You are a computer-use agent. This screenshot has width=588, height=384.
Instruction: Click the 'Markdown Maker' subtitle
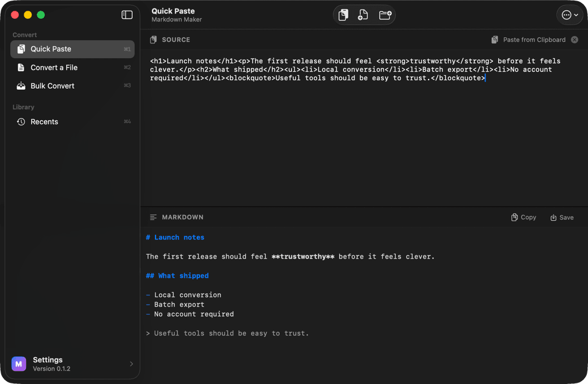point(176,19)
